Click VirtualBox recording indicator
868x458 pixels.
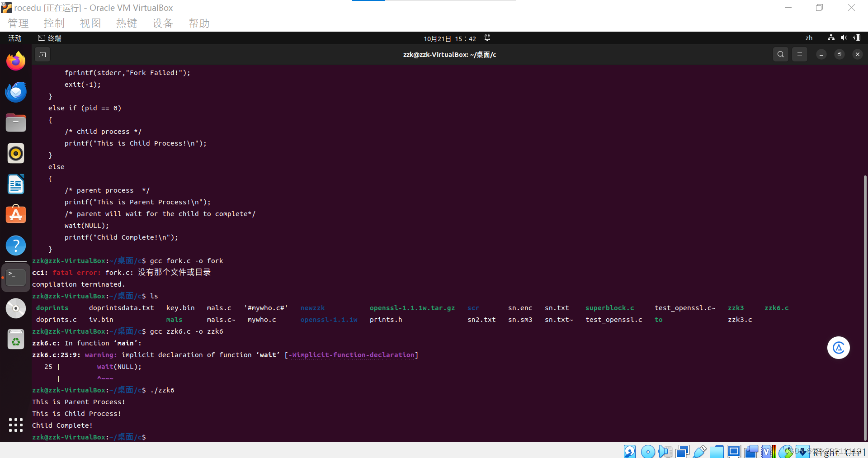pyautogui.click(x=751, y=451)
